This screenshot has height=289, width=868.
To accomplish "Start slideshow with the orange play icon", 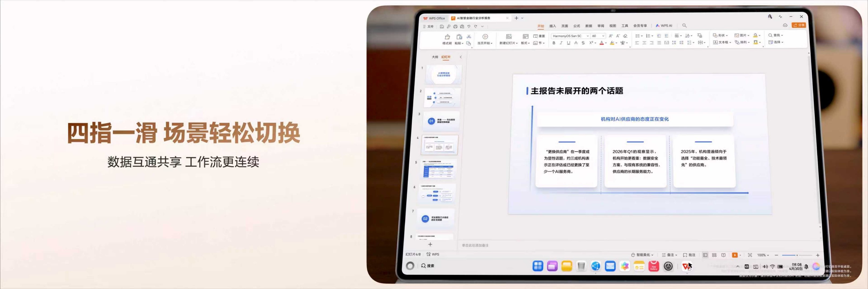I will pyautogui.click(x=735, y=255).
